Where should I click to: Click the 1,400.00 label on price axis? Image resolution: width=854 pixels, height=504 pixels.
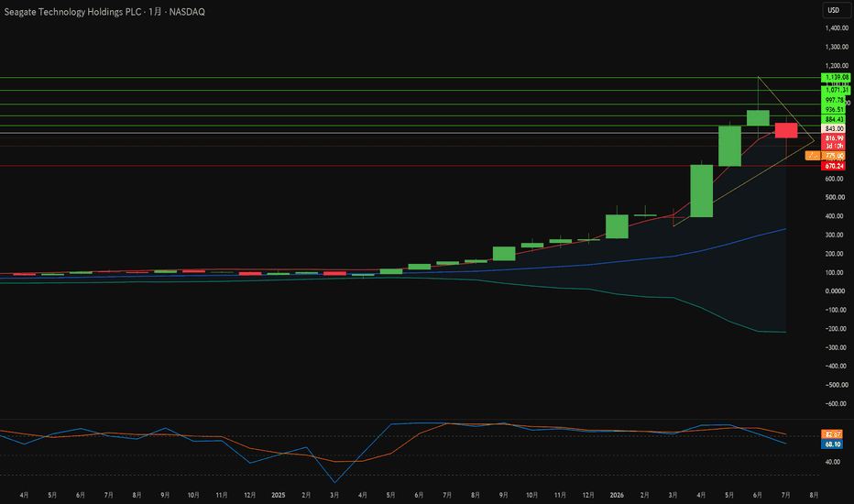tap(836, 27)
